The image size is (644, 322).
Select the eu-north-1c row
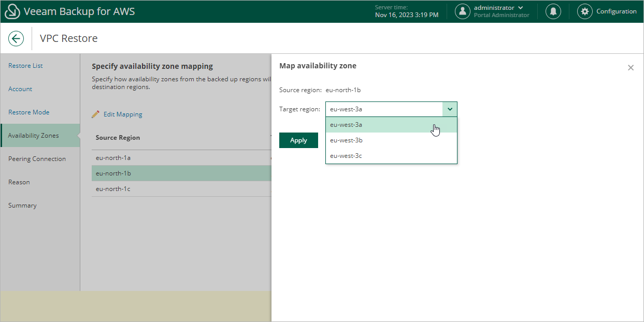pos(181,189)
